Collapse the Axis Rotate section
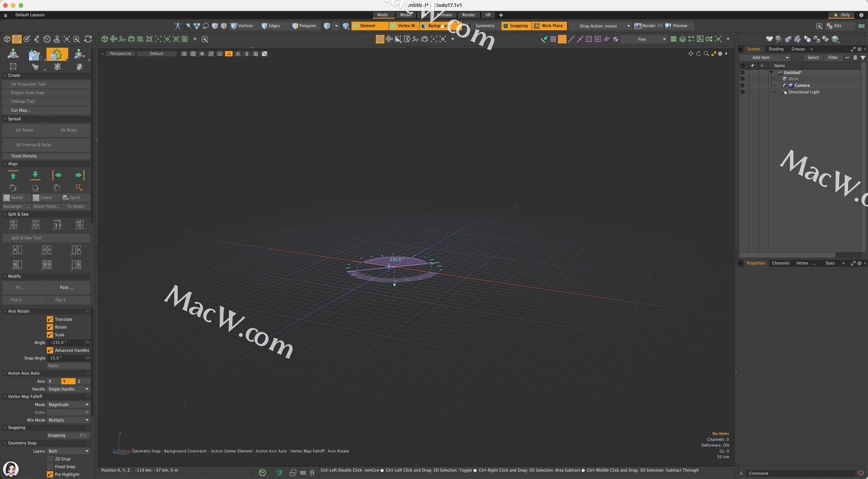The width and height of the screenshot is (868, 479). [x=5, y=311]
